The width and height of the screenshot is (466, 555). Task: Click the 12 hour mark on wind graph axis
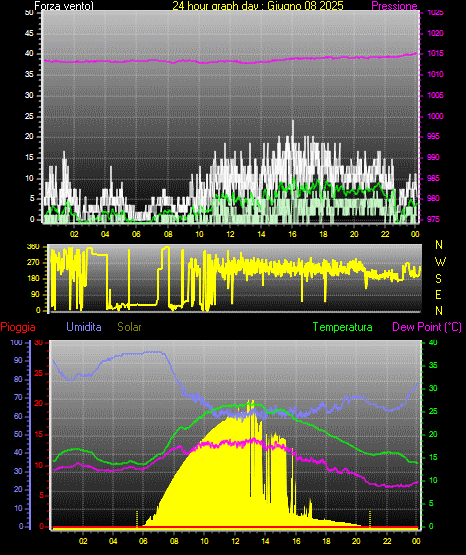(230, 234)
